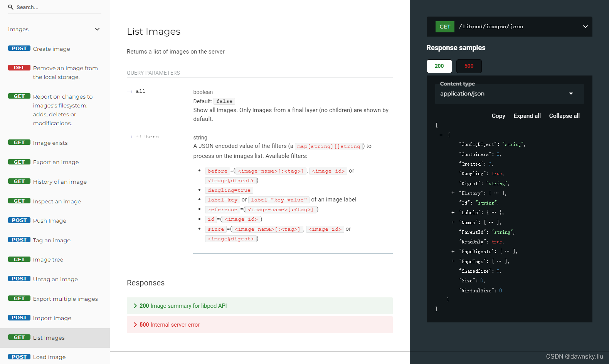The height and width of the screenshot is (364, 609).
Task: Expand the RepoTags array in JSON sample
Action: pos(453,261)
